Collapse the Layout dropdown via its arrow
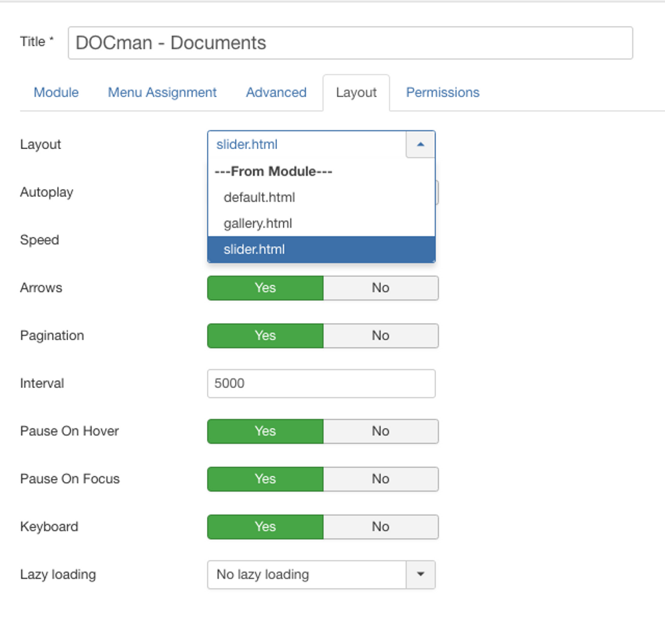 tap(420, 144)
